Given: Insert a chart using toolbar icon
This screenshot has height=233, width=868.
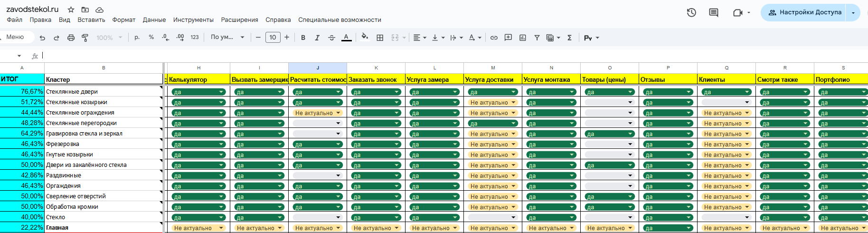Looking at the screenshot, I should 522,38.
